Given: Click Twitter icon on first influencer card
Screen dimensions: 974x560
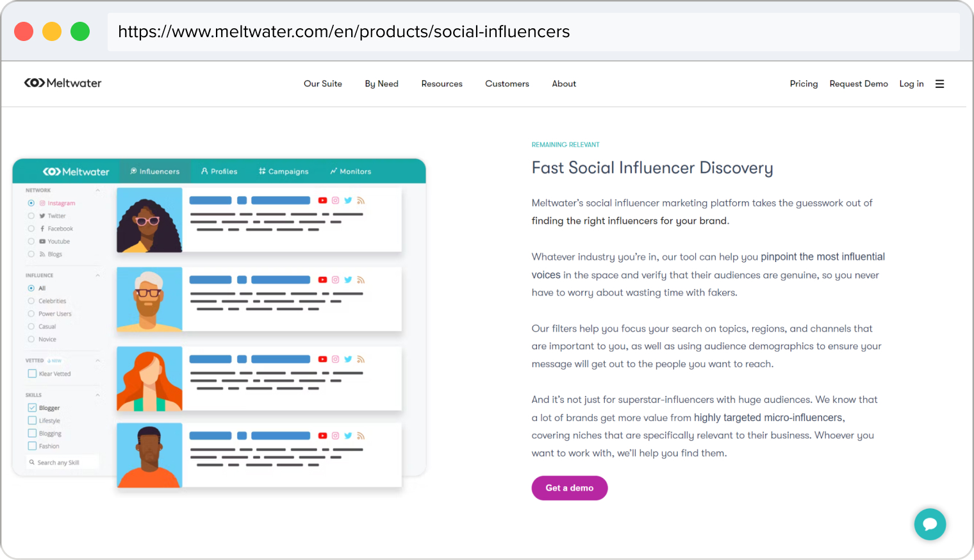Looking at the screenshot, I should coord(348,201).
